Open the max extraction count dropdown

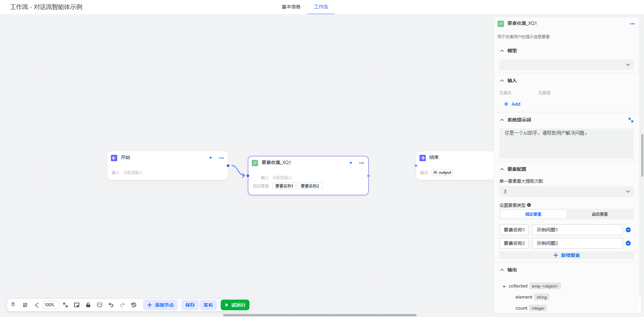(566, 192)
